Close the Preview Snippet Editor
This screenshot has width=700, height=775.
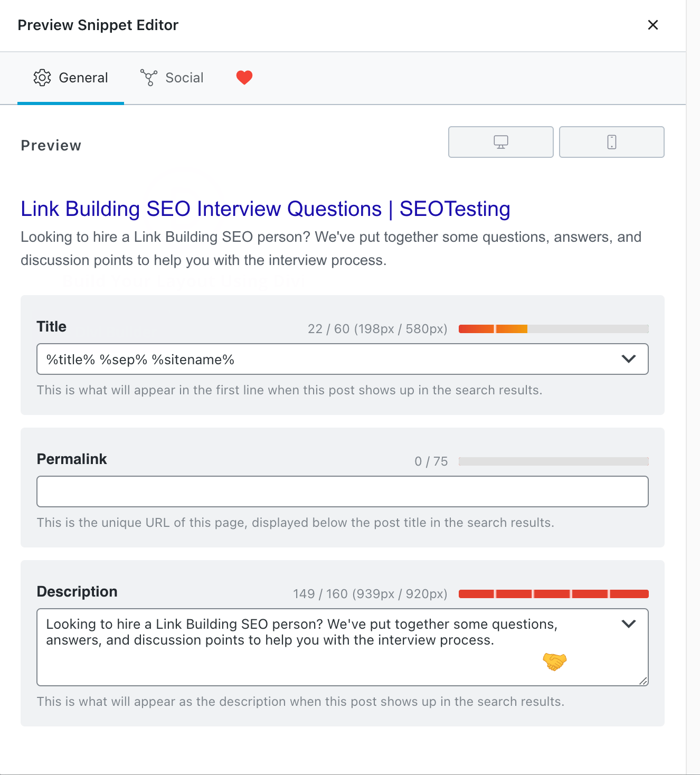652,25
